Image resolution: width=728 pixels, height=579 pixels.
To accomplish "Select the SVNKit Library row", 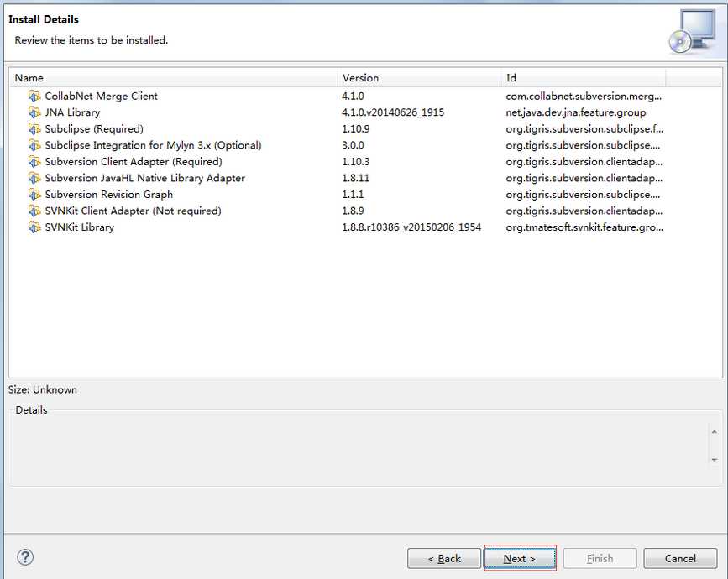I will [365, 227].
